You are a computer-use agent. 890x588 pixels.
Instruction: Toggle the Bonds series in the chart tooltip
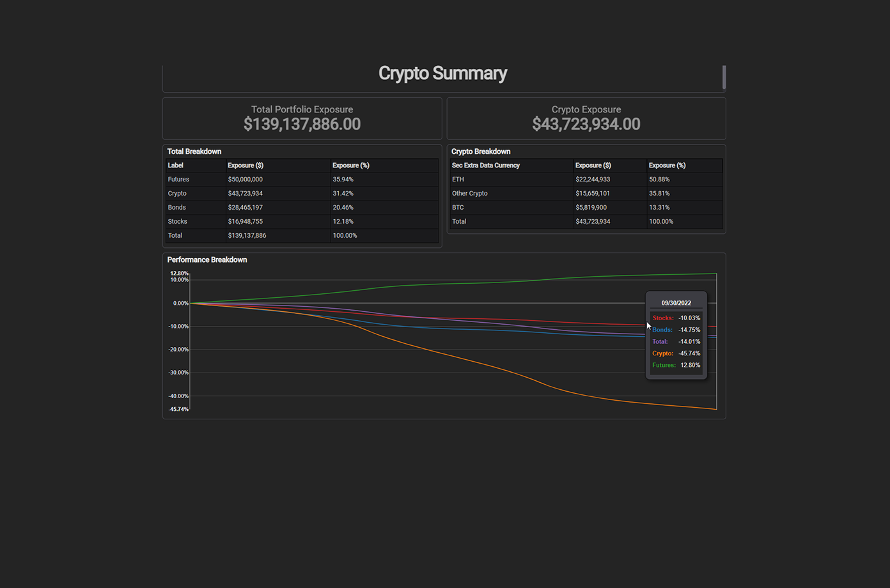662,330
